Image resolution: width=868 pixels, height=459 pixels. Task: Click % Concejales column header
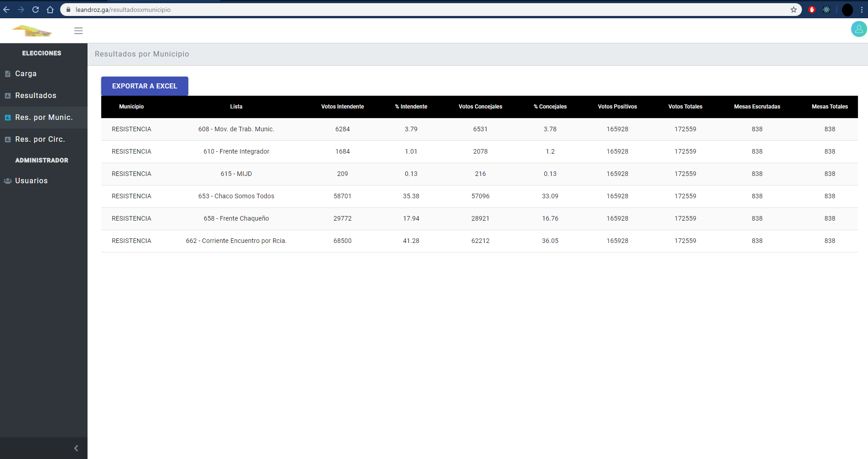550,107
